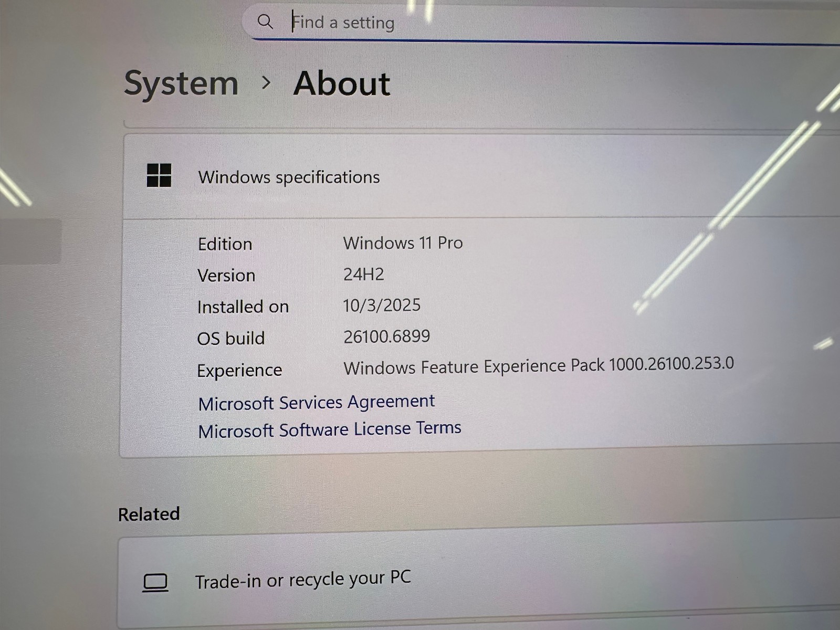Image resolution: width=840 pixels, height=630 pixels.
Task: Select the Version label
Action: point(226,275)
